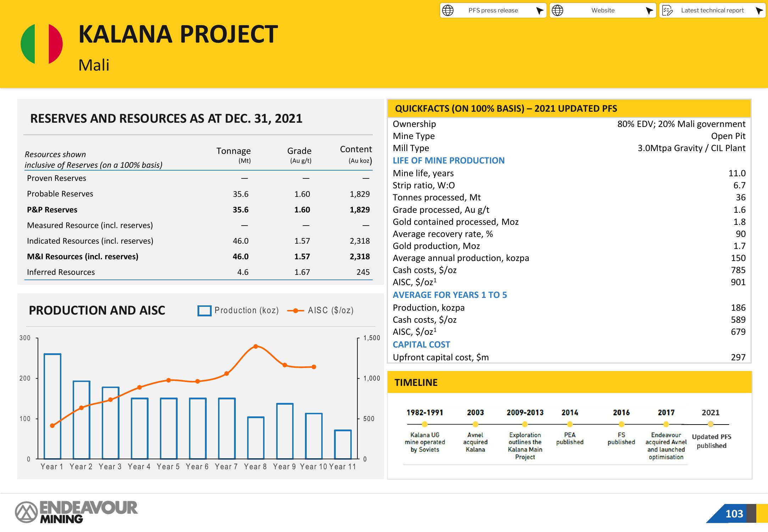Click cursor arrow icon on Website button
The width and height of the screenshot is (768, 532).
tap(649, 11)
